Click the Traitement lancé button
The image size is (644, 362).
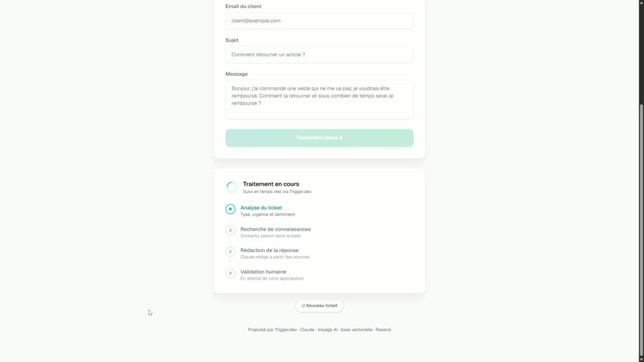click(319, 138)
